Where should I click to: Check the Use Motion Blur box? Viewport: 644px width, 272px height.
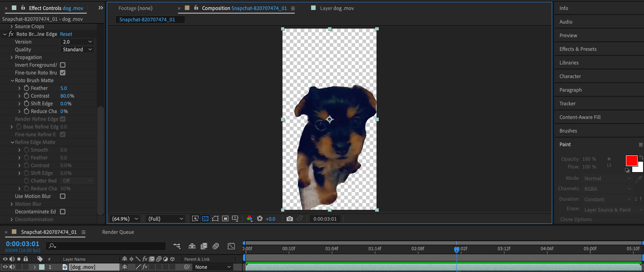point(63,196)
